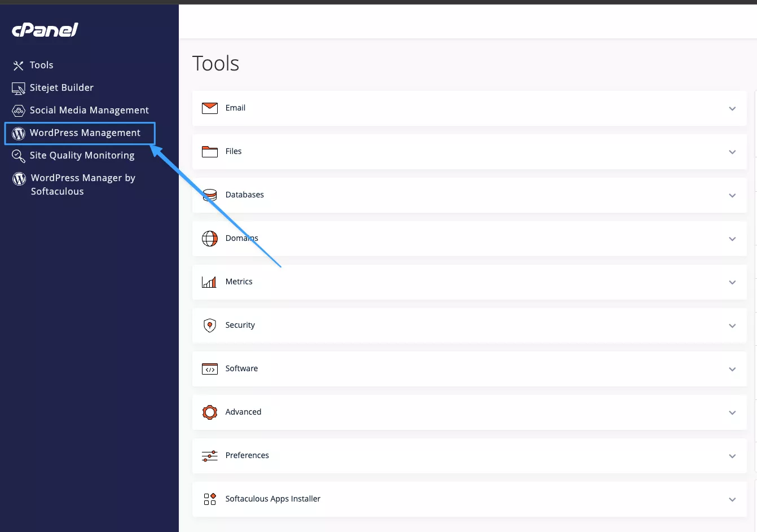Expand the Databases section chevron

732,195
